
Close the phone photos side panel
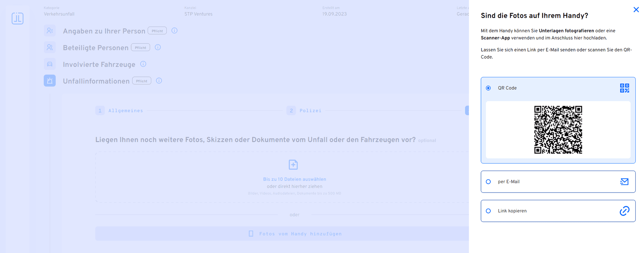point(636,10)
